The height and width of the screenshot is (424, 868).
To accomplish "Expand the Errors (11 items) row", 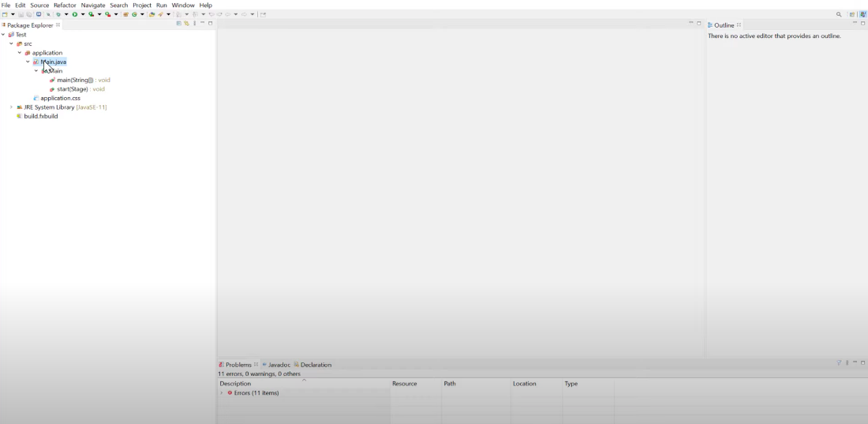I will (222, 393).
